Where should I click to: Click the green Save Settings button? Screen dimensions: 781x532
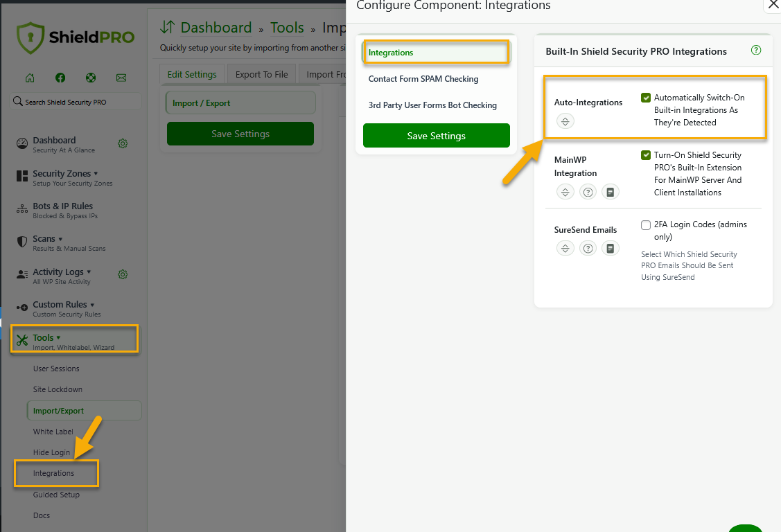pos(436,136)
